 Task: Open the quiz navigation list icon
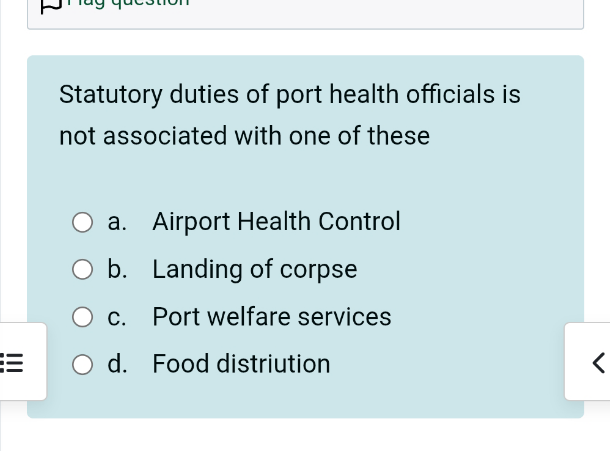click(12, 362)
